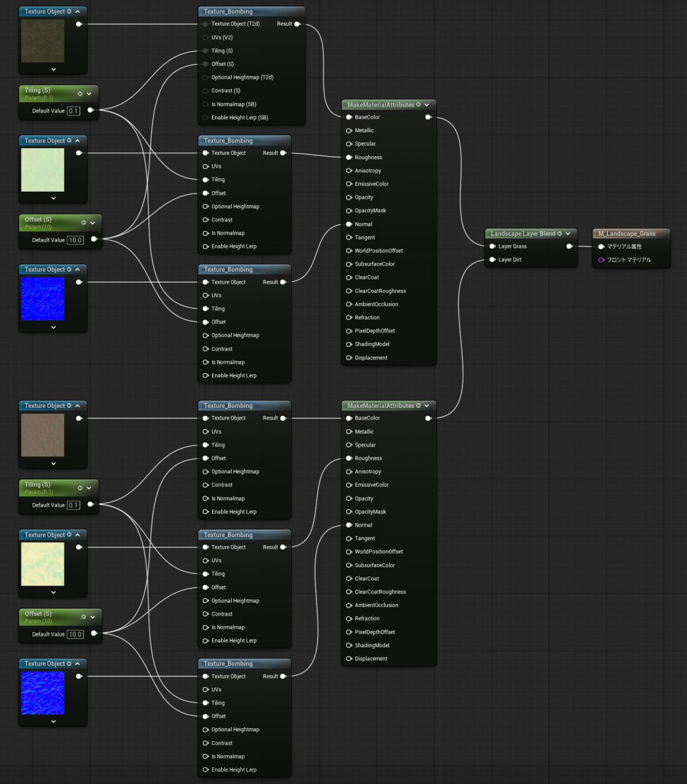
Task: Click the dark green grass texture thumbnail
Action: tap(43, 41)
